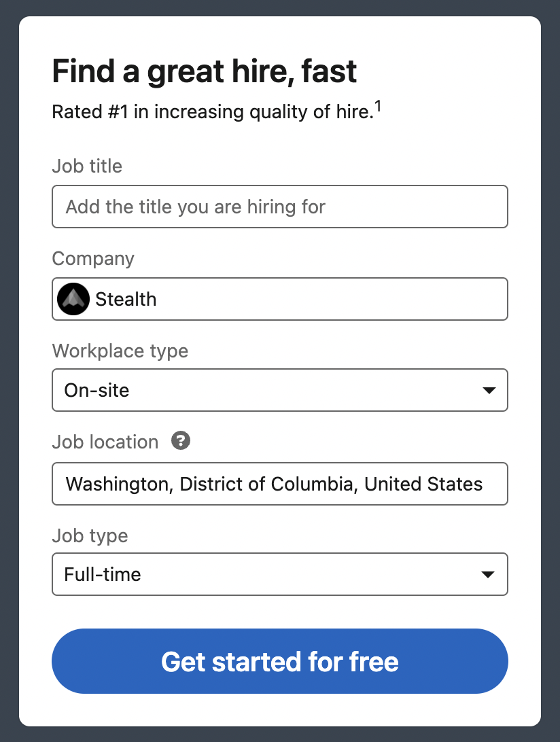The height and width of the screenshot is (742, 560).
Task: Open footnote 1 beside quality of hire
Action: click(x=379, y=107)
